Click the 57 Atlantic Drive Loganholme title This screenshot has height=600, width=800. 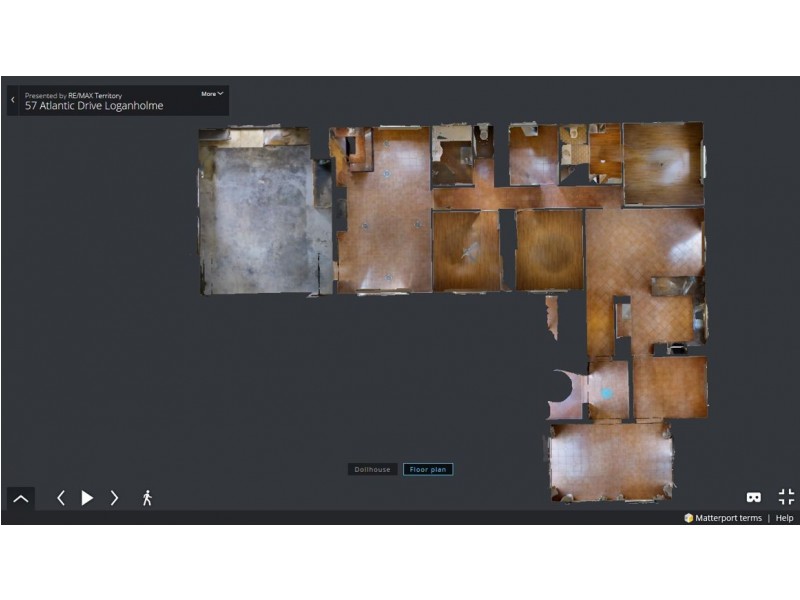point(94,105)
